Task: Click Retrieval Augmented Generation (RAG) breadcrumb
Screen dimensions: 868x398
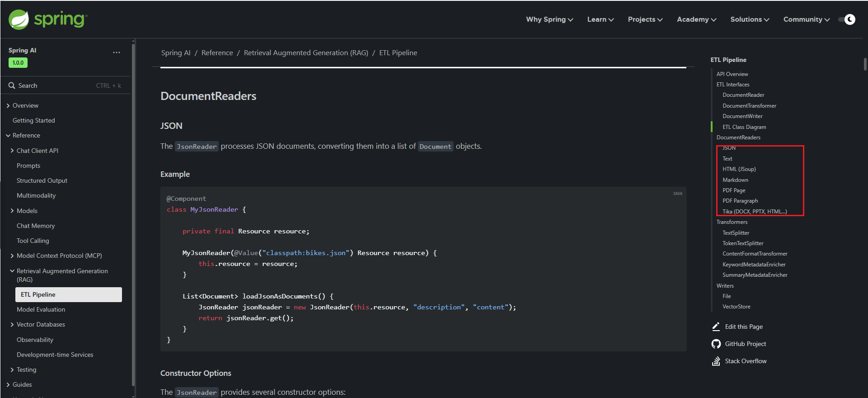Action: click(306, 53)
